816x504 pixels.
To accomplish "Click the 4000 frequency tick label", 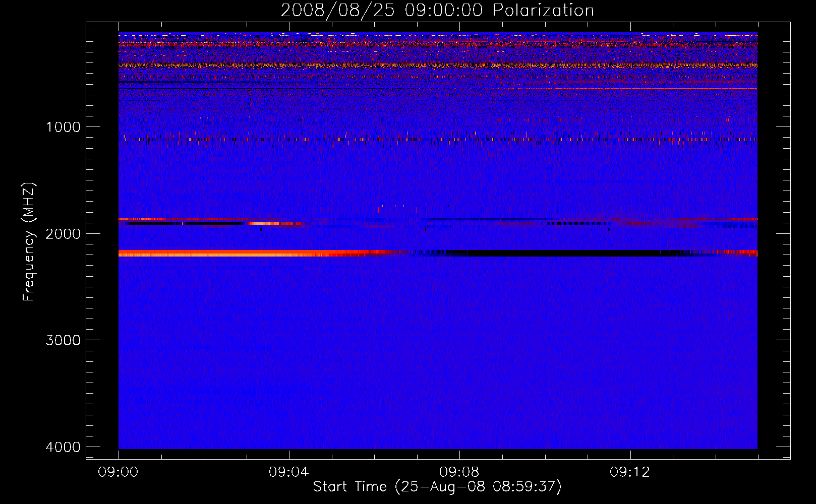I will pyautogui.click(x=63, y=447).
